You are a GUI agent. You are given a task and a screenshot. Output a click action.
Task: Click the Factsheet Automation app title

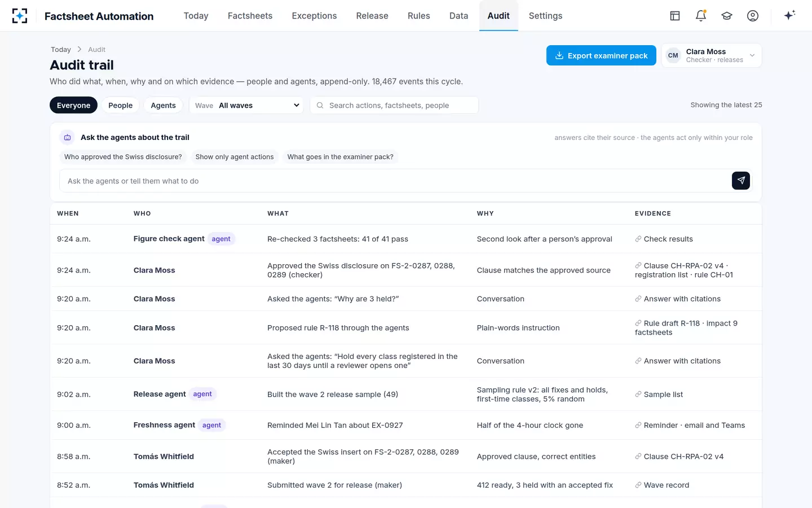(x=99, y=16)
